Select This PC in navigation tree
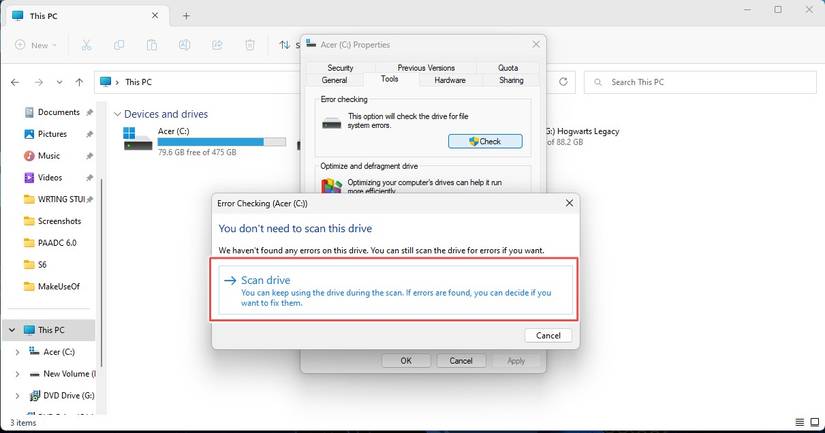This screenshot has width=825, height=433. pyautogui.click(x=51, y=330)
